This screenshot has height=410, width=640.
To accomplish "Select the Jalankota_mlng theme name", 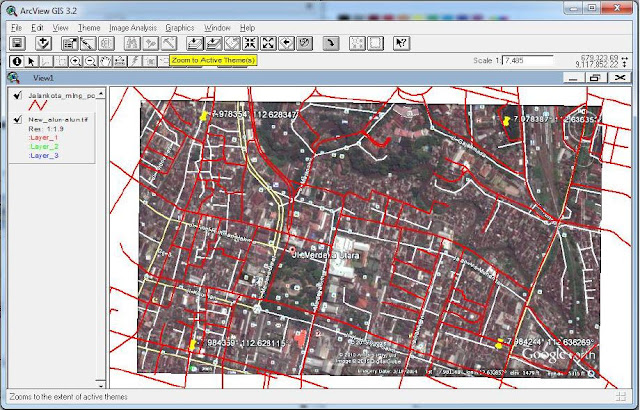I will click(x=62, y=95).
